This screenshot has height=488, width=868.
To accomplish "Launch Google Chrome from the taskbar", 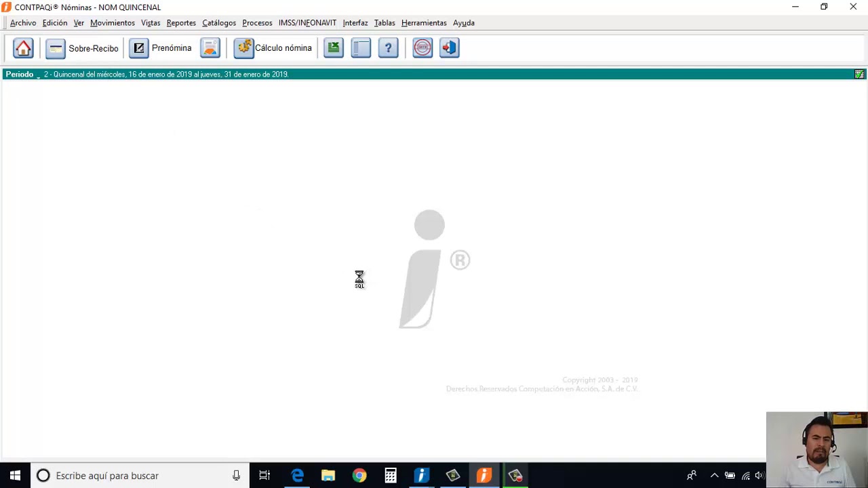I will click(359, 476).
